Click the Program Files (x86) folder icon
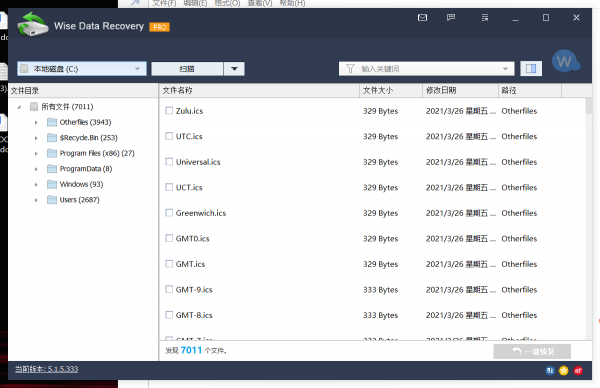The width and height of the screenshot is (600, 388). (x=52, y=153)
